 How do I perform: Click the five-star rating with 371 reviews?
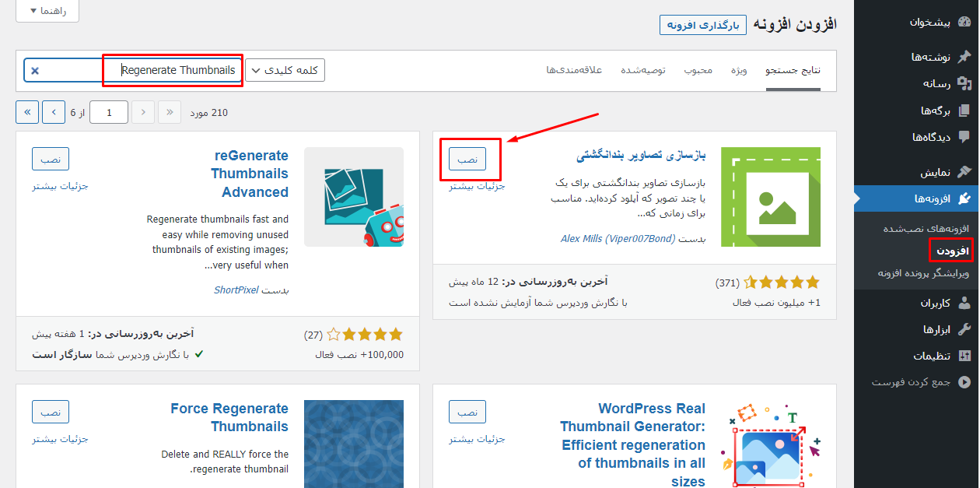[x=782, y=283]
